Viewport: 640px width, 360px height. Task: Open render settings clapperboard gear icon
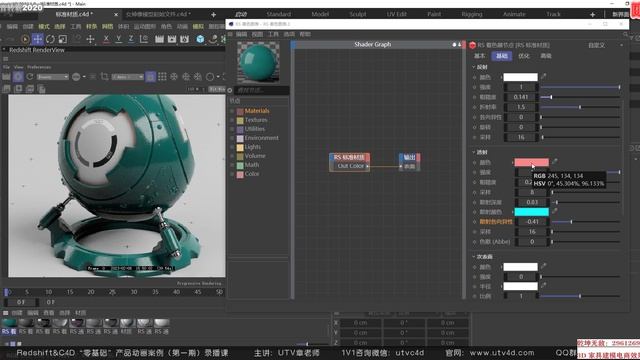(184, 39)
